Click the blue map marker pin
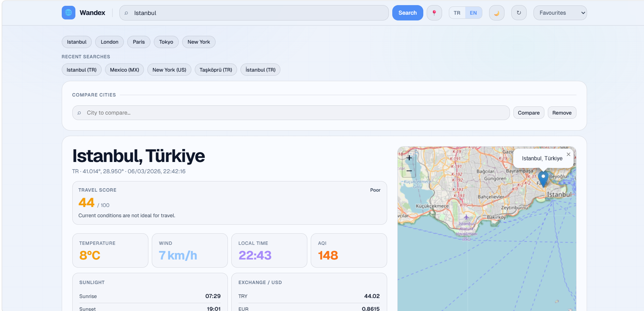Viewport: 644px width, 311px height. (543, 179)
